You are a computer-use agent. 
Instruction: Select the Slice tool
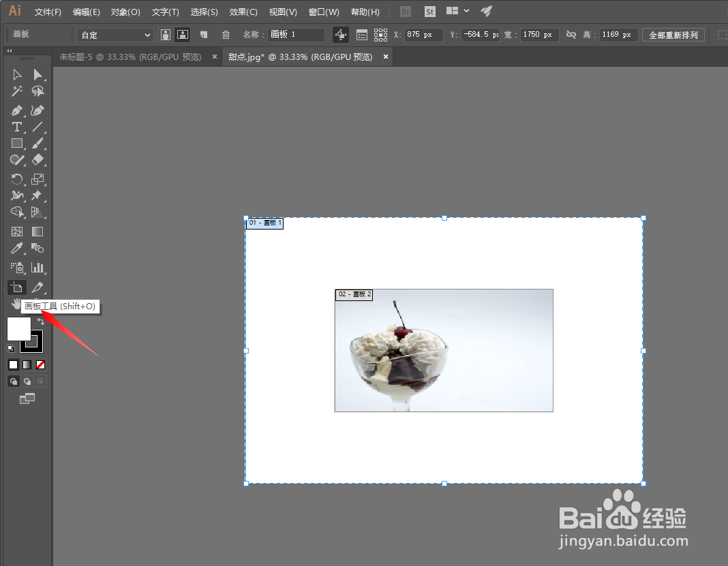click(x=37, y=287)
